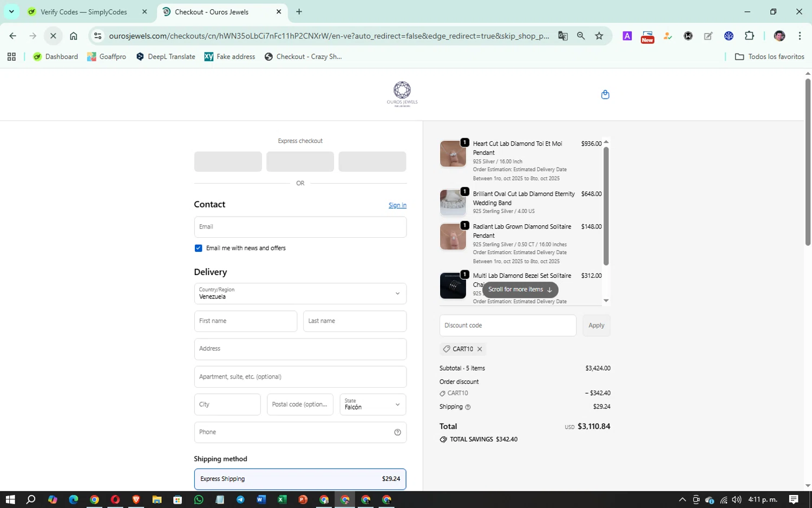This screenshot has height=508, width=812.
Task: Click the First name field
Action: [245, 321]
